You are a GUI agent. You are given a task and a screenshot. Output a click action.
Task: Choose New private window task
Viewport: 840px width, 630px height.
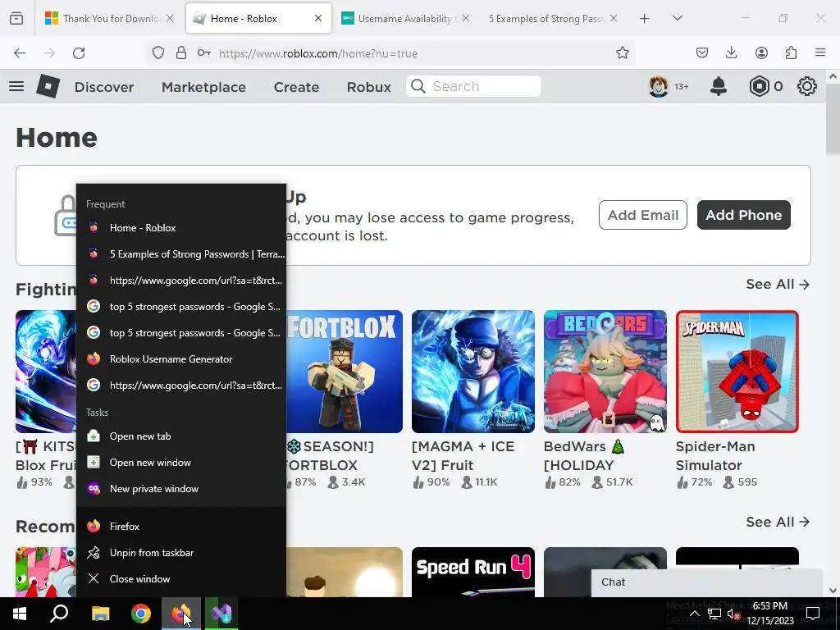pyautogui.click(x=181, y=489)
